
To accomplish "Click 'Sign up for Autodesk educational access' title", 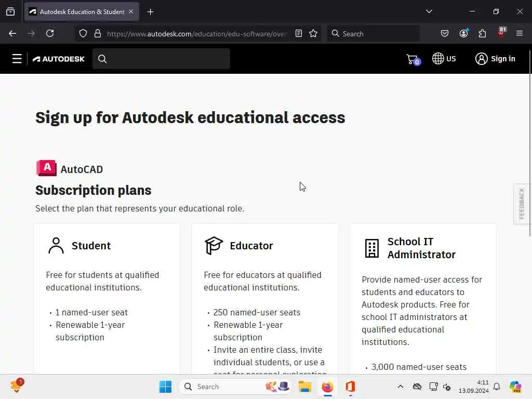I will 190,118.
